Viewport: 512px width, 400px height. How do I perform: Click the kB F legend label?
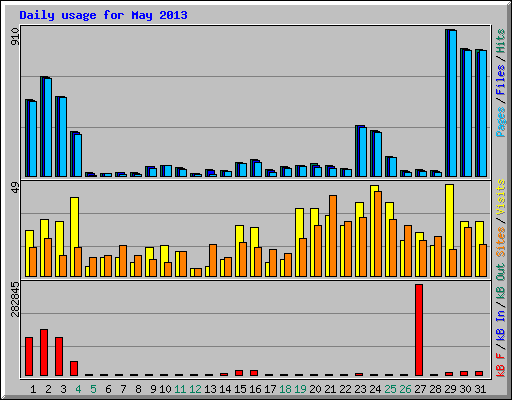click(501, 365)
